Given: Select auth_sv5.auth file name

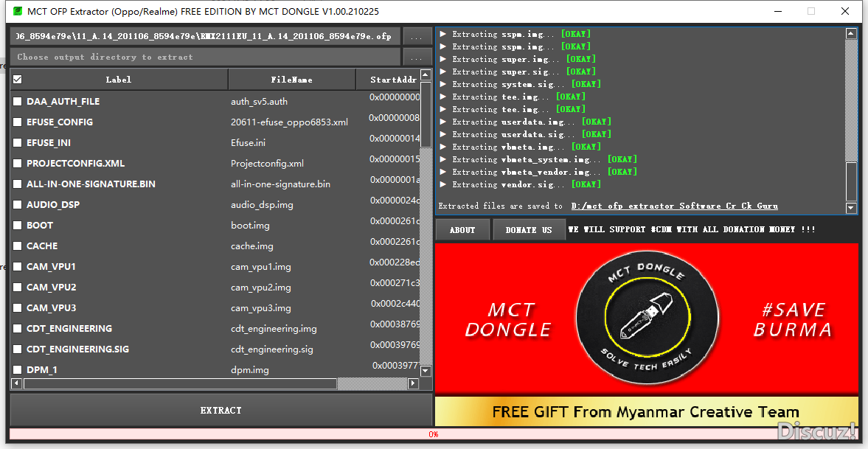Looking at the screenshot, I should click(x=259, y=102).
